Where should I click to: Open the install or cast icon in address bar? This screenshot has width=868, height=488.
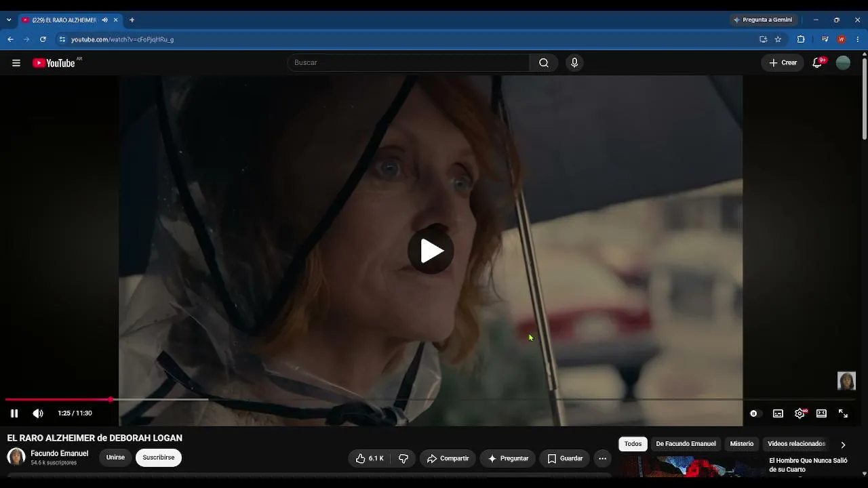[763, 39]
